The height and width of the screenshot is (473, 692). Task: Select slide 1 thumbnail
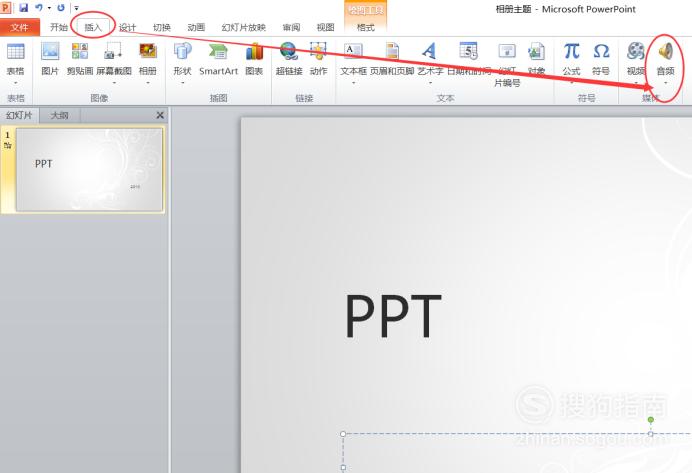[x=90, y=169]
